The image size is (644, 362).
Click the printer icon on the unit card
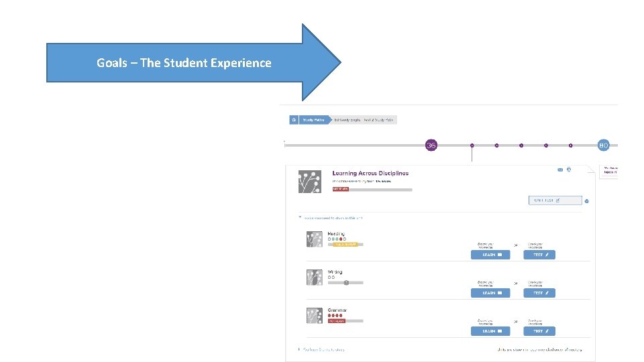[x=569, y=170]
